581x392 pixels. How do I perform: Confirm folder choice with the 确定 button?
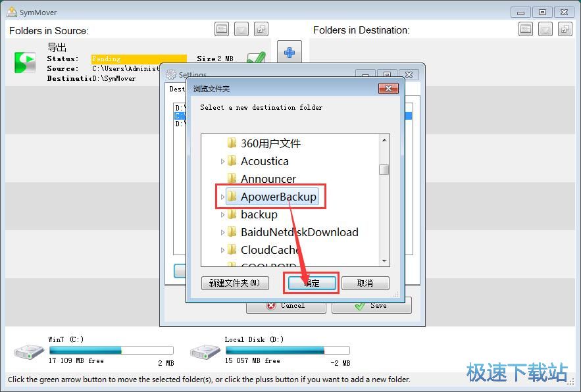312,283
